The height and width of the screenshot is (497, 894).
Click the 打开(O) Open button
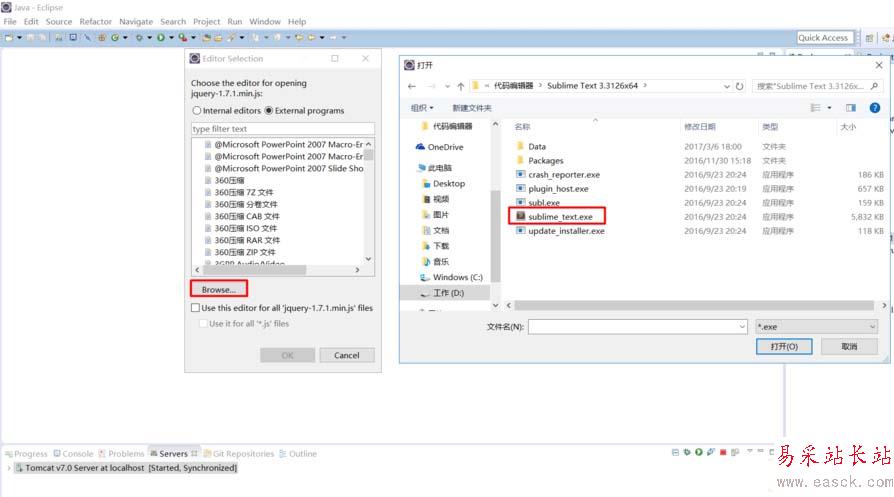pyautogui.click(x=784, y=347)
